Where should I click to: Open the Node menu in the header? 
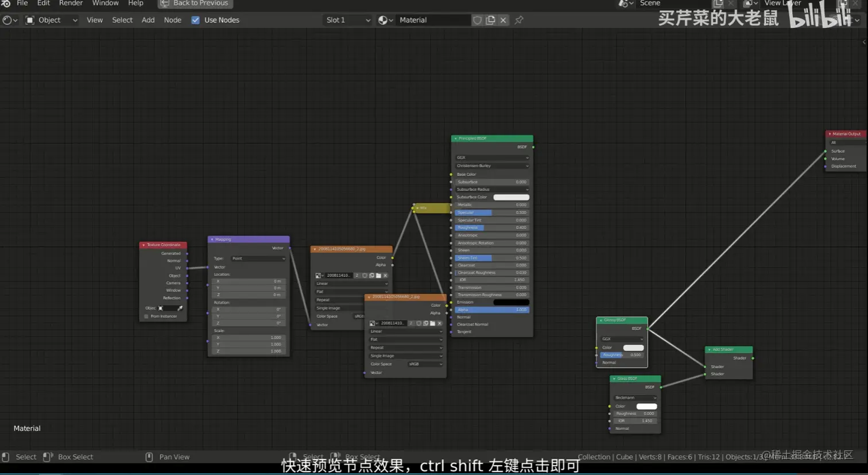click(173, 20)
